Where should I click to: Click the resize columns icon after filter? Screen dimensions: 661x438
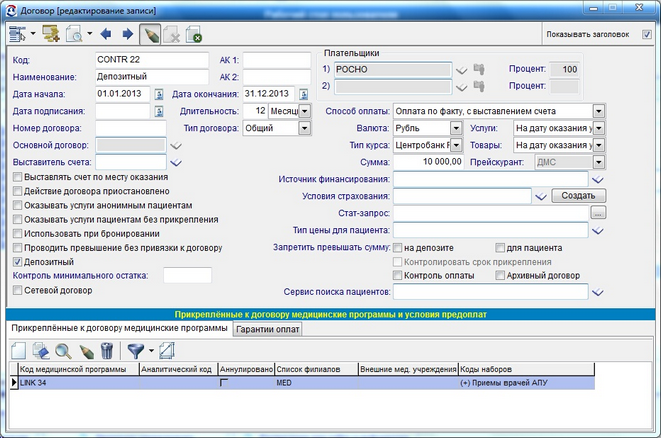pyautogui.click(x=167, y=351)
